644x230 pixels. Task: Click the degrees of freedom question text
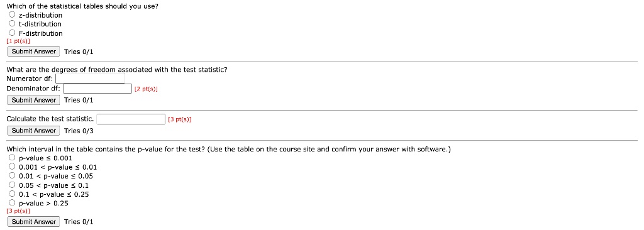pos(117,69)
